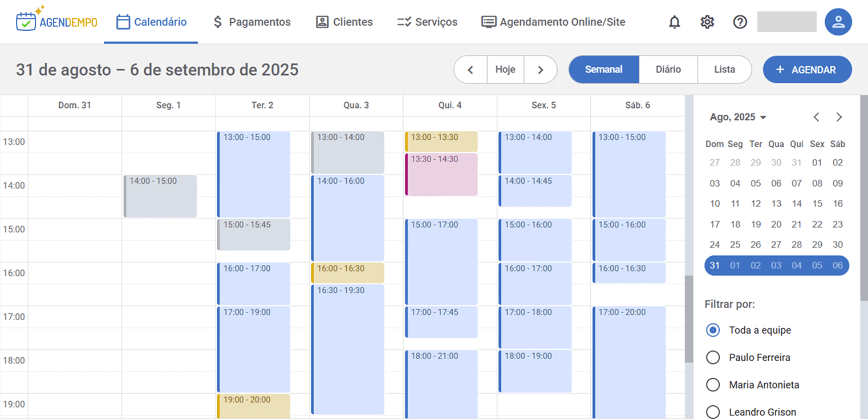Open the notification bell
This screenshot has height=420, width=868.
(674, 22)
